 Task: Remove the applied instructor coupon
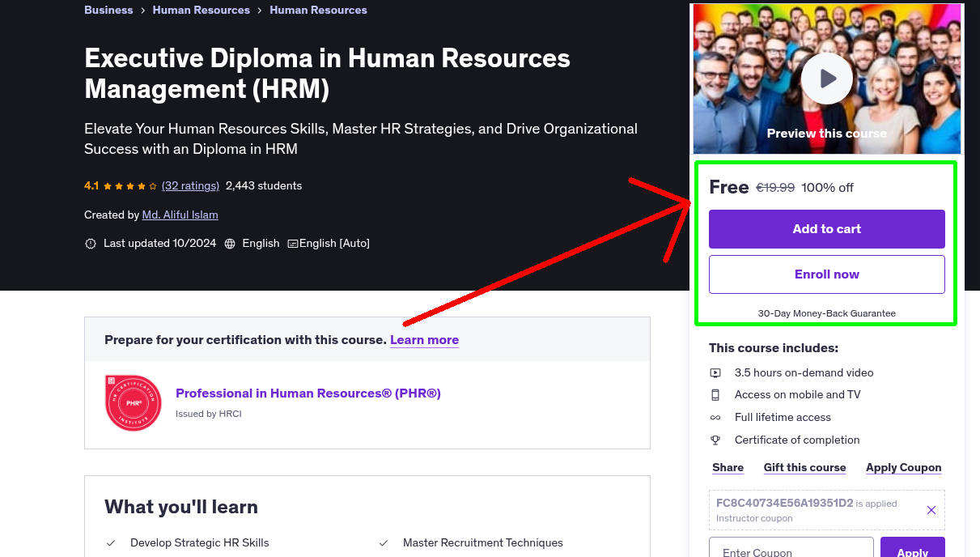tap(931, 510)
